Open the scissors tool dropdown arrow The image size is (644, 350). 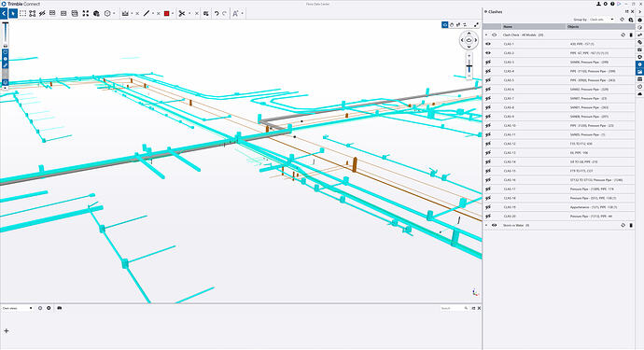click(x=189, y=14)
